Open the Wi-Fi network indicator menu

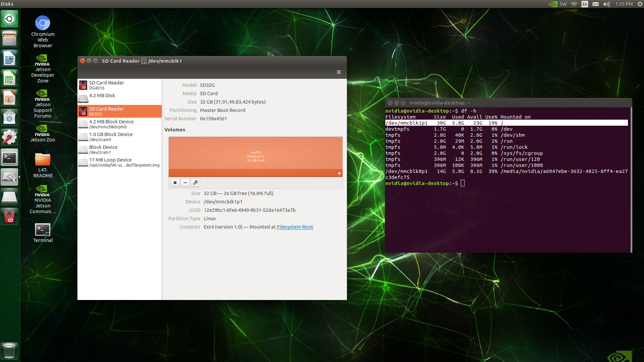tap(574, 4)
